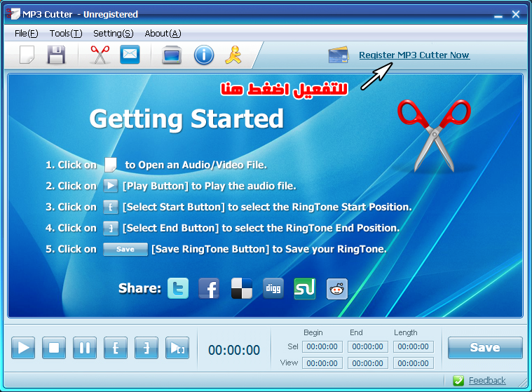The height and width of the screenshot is (392, 532).
Task: Click the end bracket icon in step 4
Action: [x=111, y=228]
